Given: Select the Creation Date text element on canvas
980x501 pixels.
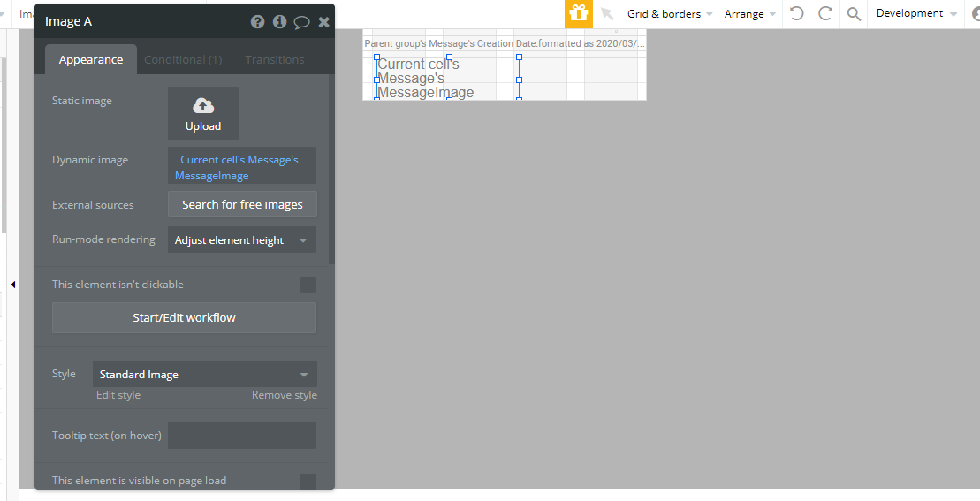Looking at the screenshot, I should pos(505,43).
